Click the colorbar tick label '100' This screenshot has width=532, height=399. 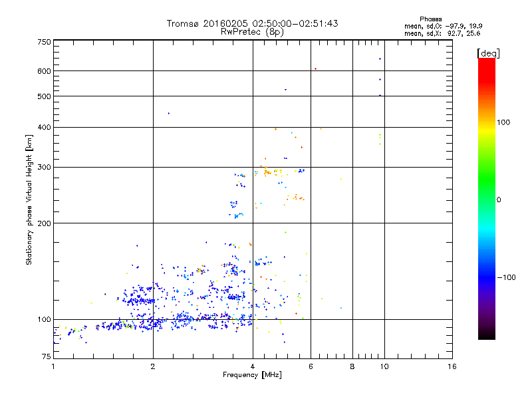pos(503,122)
